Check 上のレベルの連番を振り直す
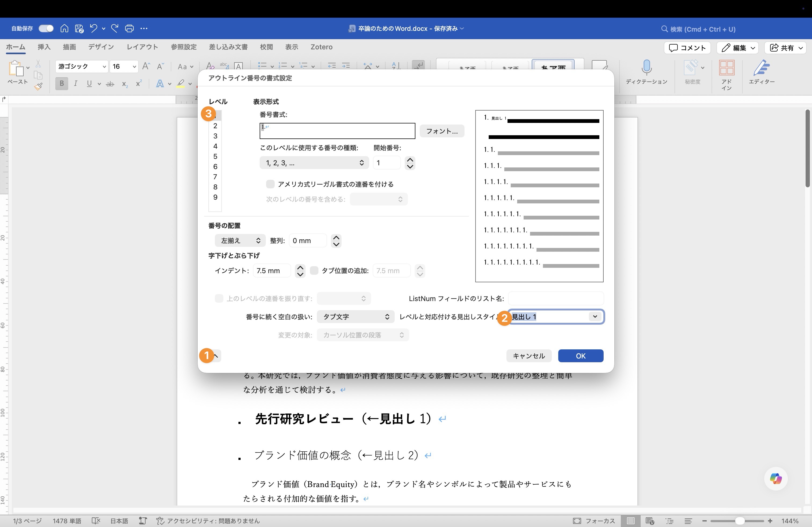This screenshot has height=527, width=812. coord(219,298)
